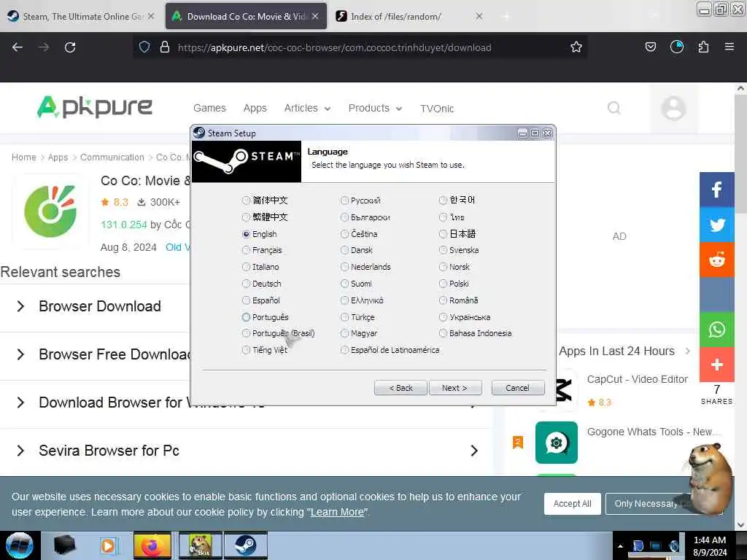Open the TVOnic menu item

tap(437, 109)
